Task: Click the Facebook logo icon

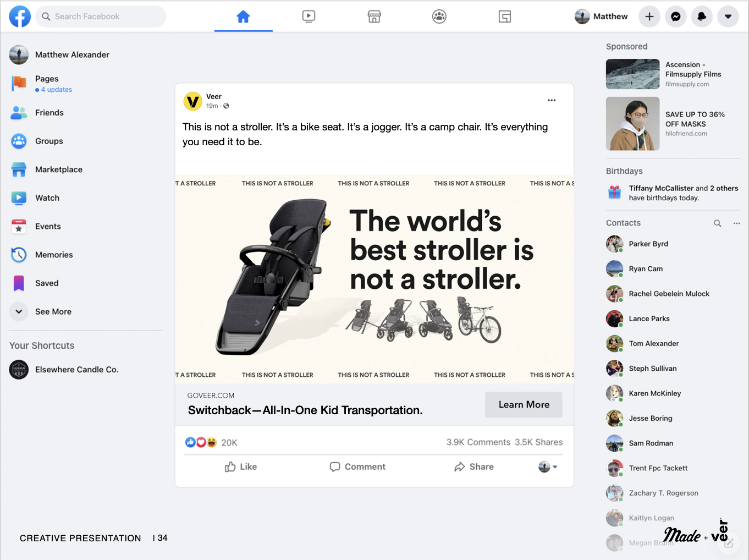Action: pyautogui.click(x=20, y=17)
